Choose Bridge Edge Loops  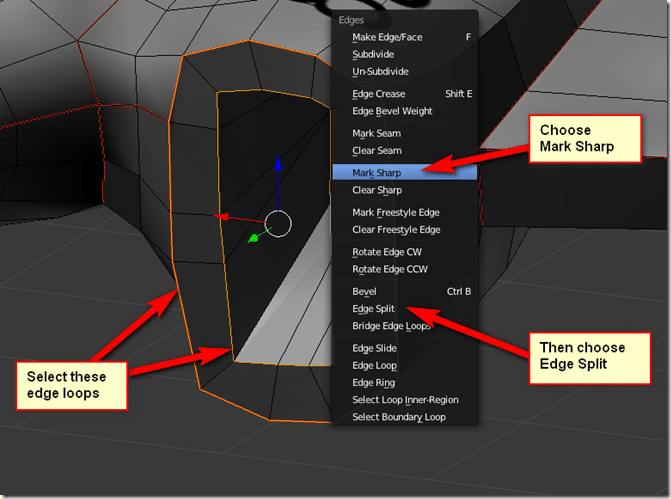405,326
